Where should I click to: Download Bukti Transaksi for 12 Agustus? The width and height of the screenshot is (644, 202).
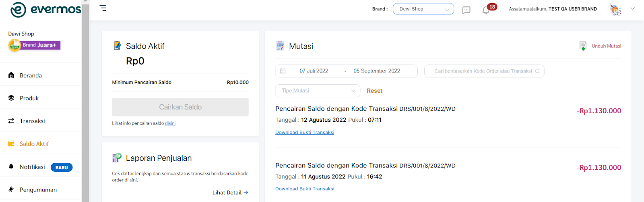pos(305,132)
